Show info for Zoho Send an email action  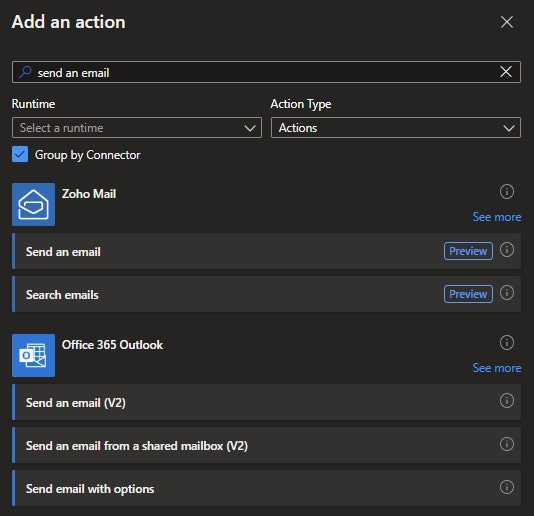507,250
